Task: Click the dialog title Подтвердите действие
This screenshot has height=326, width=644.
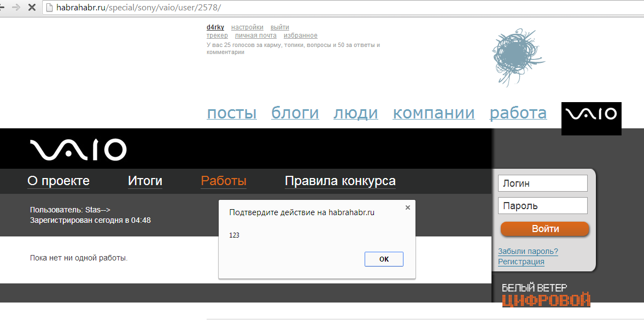Action: 301,212
